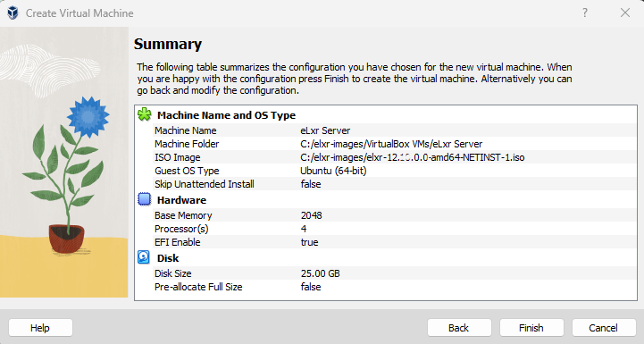Select the Hardware section heading

(x=181, y=200)
